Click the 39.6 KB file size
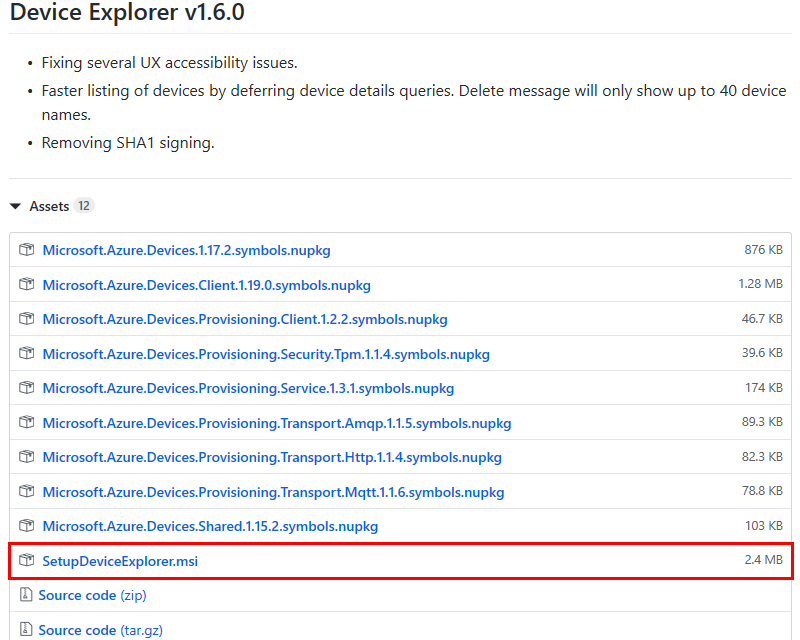This screenshot has height=640, width=800. point(762,353)
